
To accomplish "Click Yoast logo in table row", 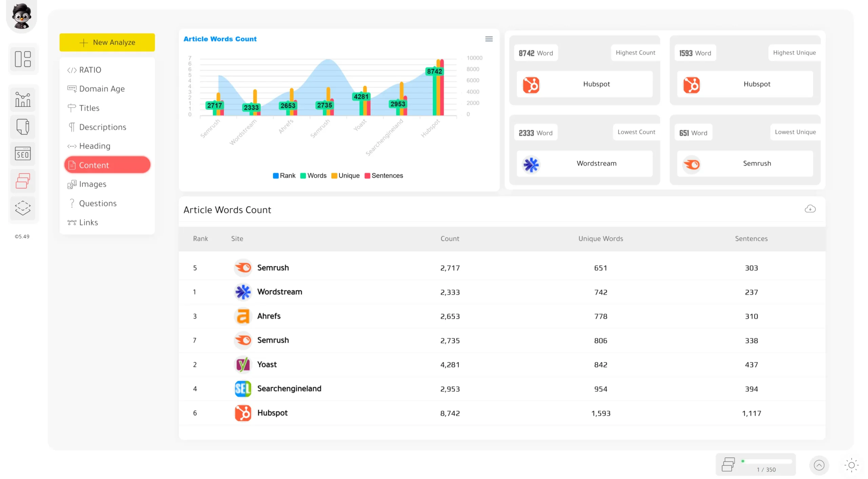I will [243, 365].
